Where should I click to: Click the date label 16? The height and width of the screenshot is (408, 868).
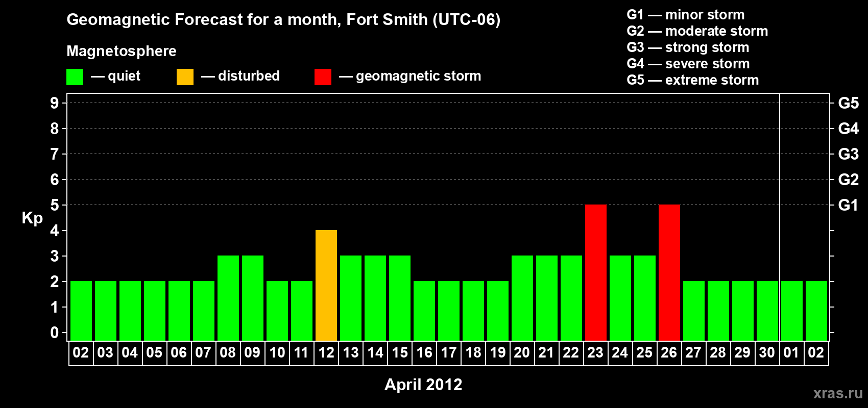pos(424,353)
